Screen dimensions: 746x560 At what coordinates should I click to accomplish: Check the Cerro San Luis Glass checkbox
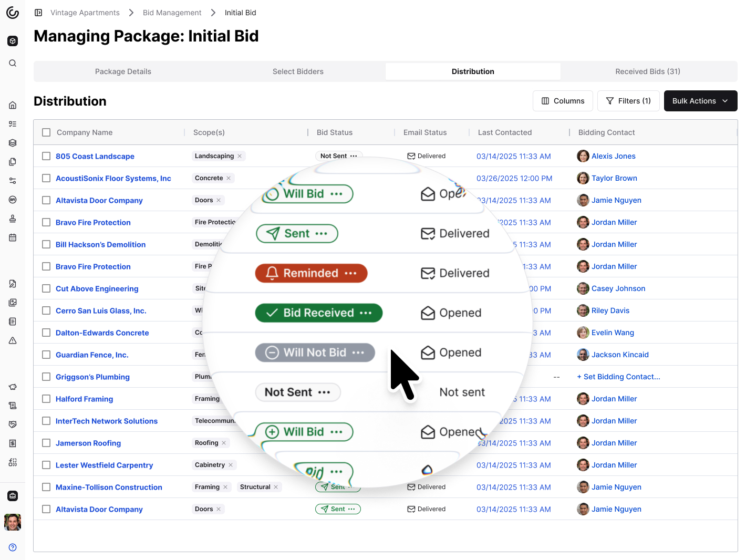[46, 310]
